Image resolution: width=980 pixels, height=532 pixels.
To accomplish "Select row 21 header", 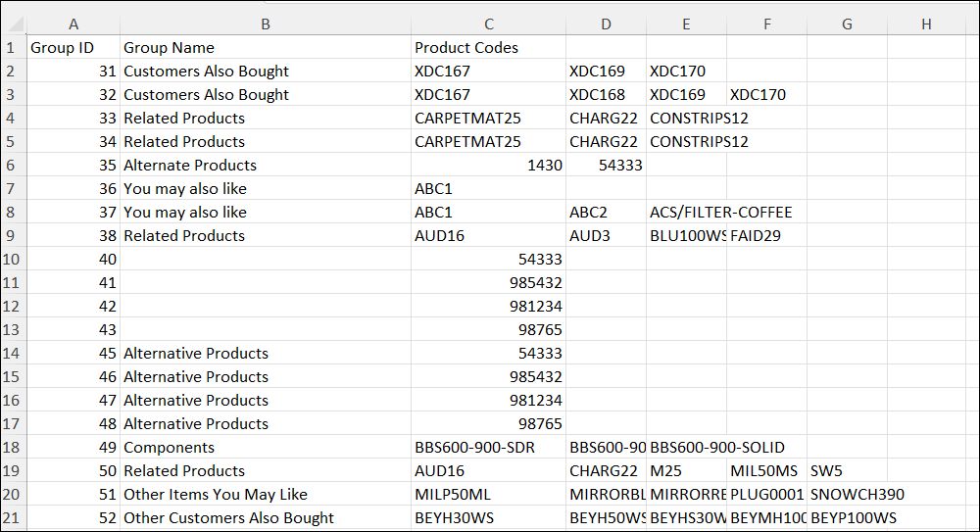I will pyautogui.click(x=13, y=518).
